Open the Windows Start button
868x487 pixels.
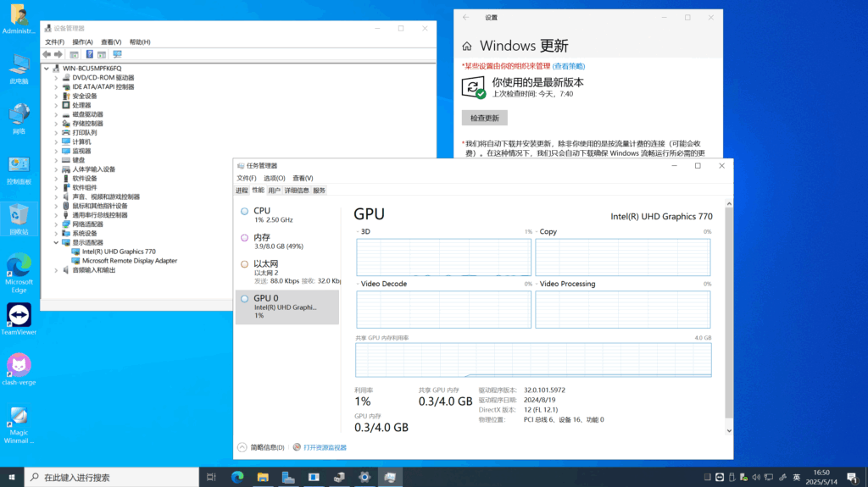[x=12, y=477]
